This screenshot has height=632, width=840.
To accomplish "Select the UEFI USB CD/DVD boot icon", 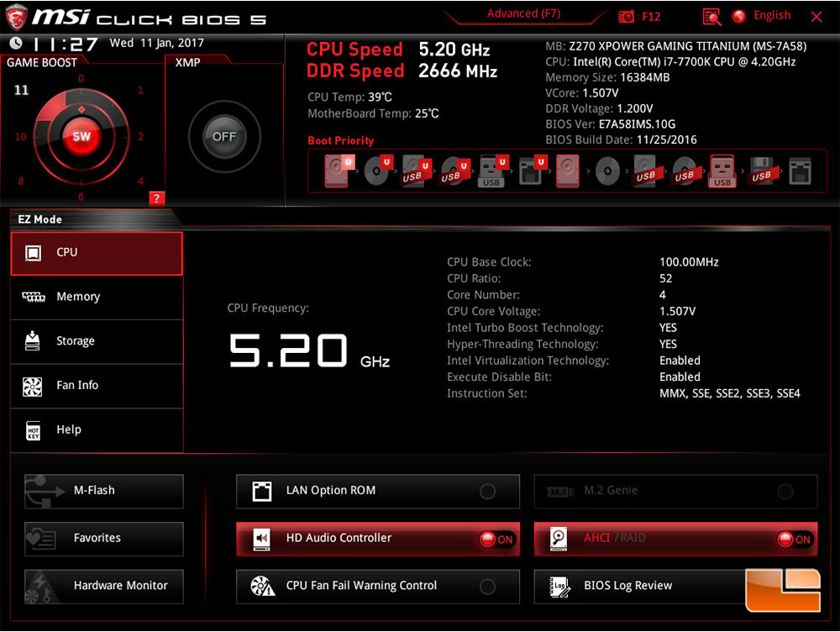I will [x=454, y=171].
